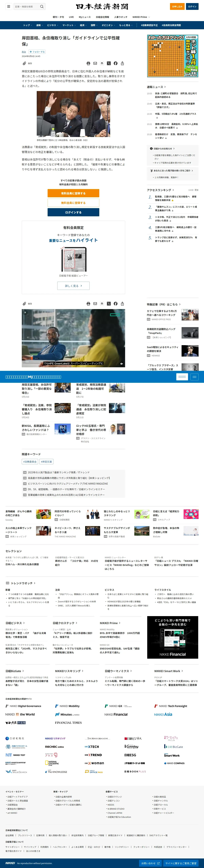The width and height of the screenshot is (204, 868).
Task: Share to note via icon under headline
Action: pos(102,63)
